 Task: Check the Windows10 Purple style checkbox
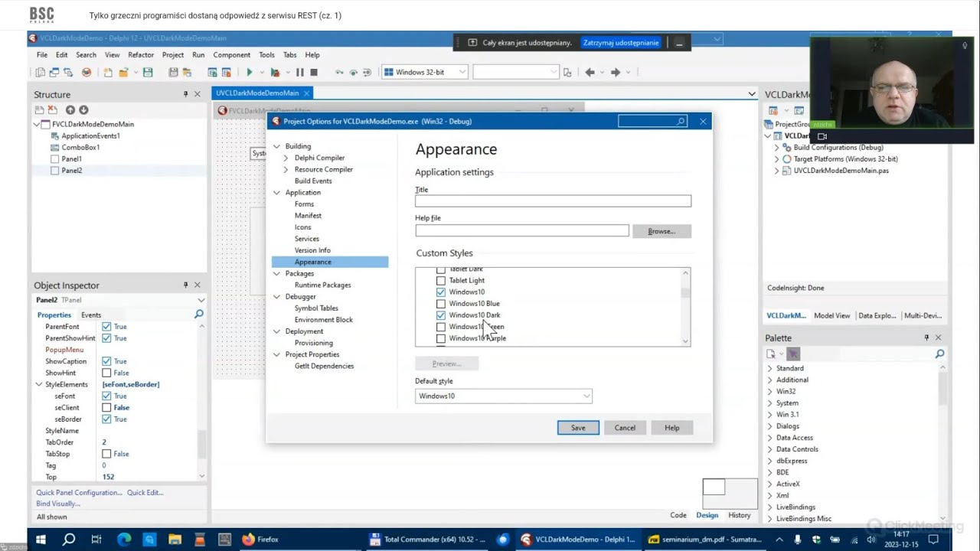tap(440, 338)
